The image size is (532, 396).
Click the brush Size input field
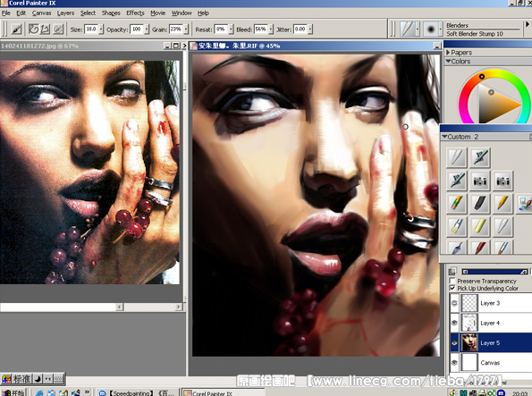(90, 29)
